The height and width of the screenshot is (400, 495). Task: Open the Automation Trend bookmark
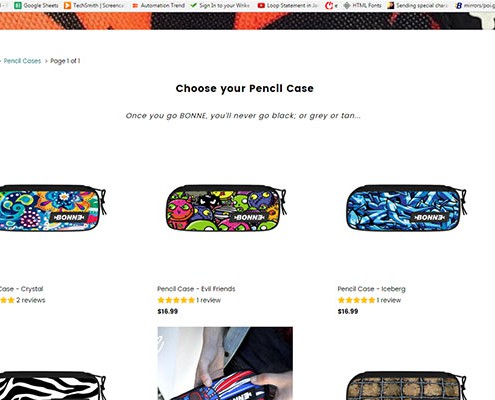coord(158,5)
